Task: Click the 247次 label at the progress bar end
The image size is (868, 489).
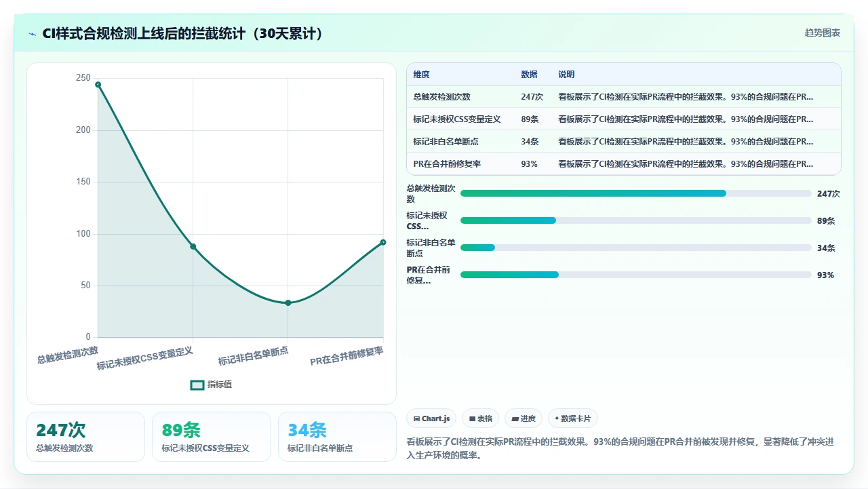Action: (829, 193)
